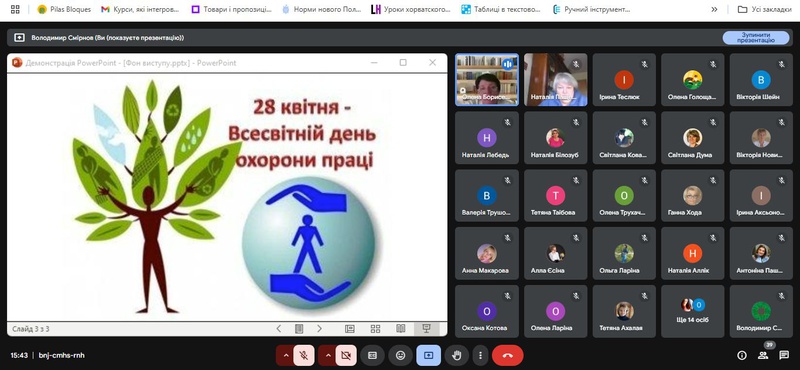Open the Усі закладки bookmarks folder
This screenshot has height=370, width=800.
[x=765, y=9]
